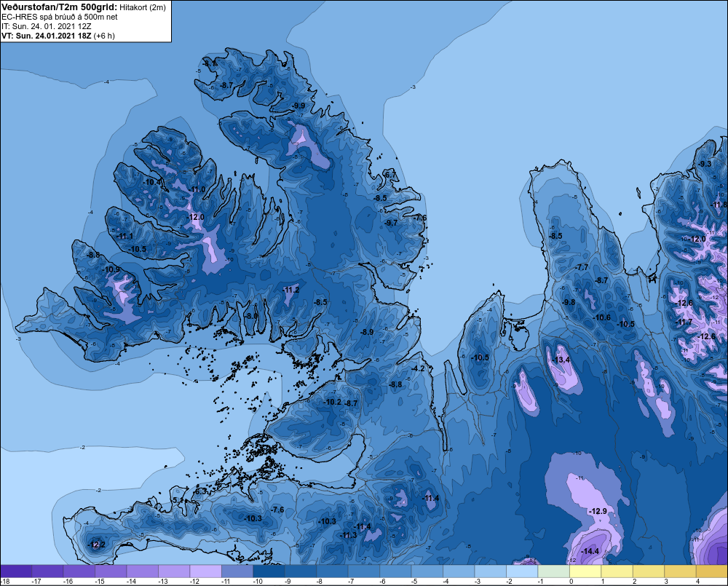Pick the yellow swatch between 2 and 3
Image resolution: width=728 pixels, height=586 pixels.
tap(648, 571)
